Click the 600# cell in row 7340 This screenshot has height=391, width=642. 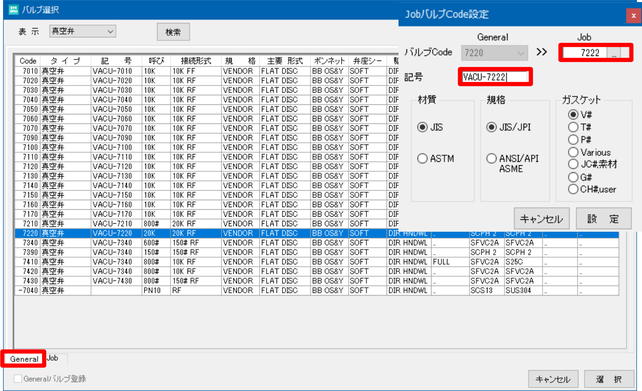(156, 243)
